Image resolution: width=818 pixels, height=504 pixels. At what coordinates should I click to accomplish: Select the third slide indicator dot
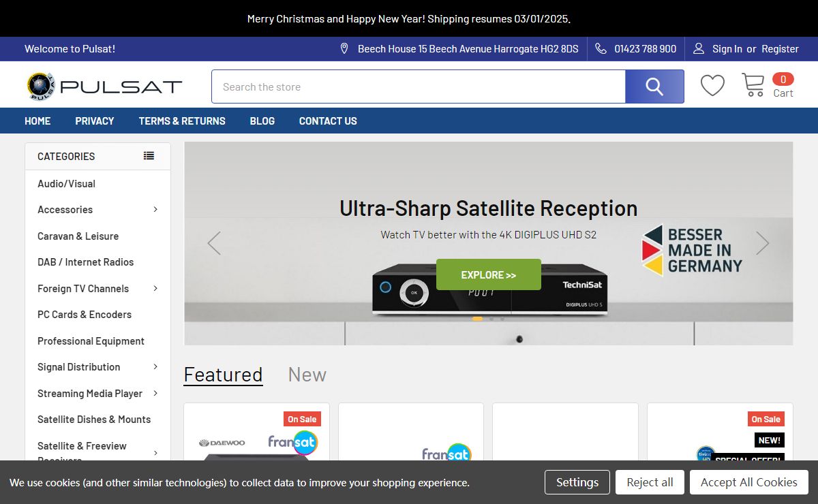coord(502,318)
